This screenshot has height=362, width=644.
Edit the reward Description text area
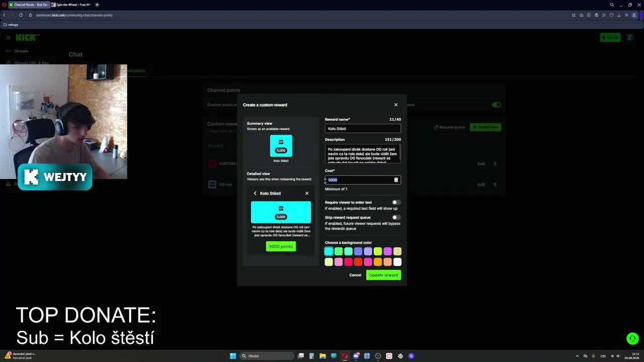click(x=363, y=153)
